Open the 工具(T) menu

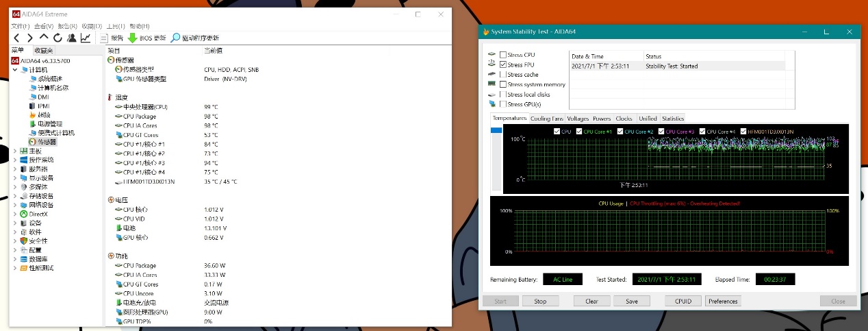point(116,26)
